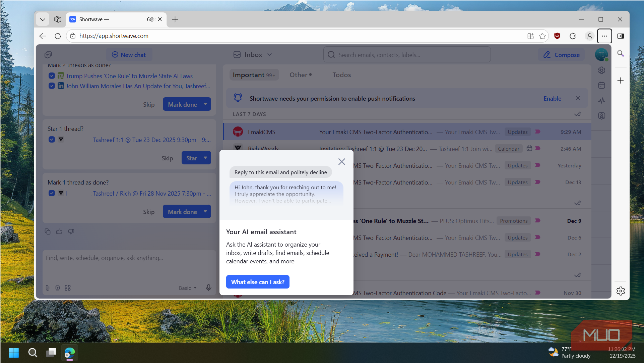Uncheck the Trump Pushes 'One Rule' thread

pyautogui.click(x=52, y=76)
